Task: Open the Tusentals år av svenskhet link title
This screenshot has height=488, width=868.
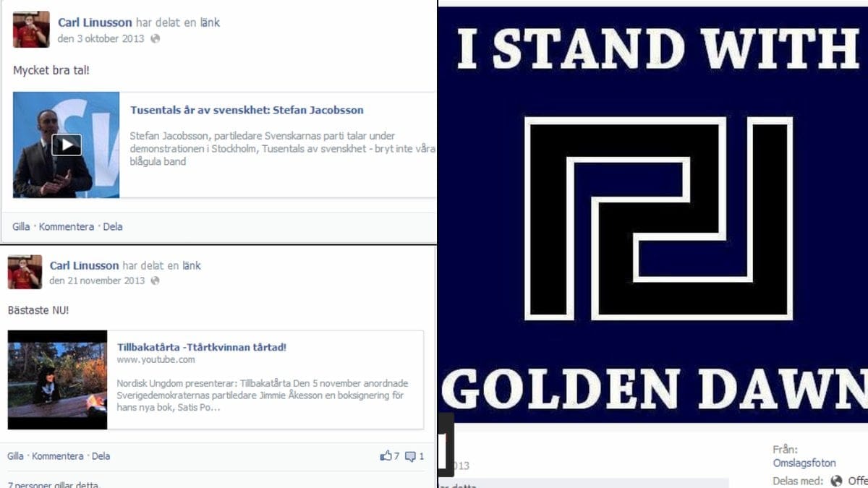Action: 247,111
